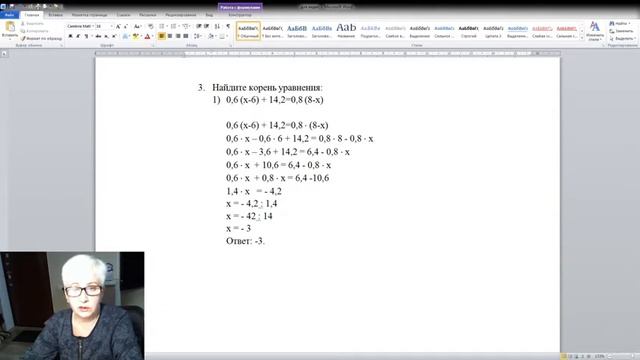Screen dimensions: 640x360
Task: Toggle show paragraph marks (¶)
Action: click(228, 26)
